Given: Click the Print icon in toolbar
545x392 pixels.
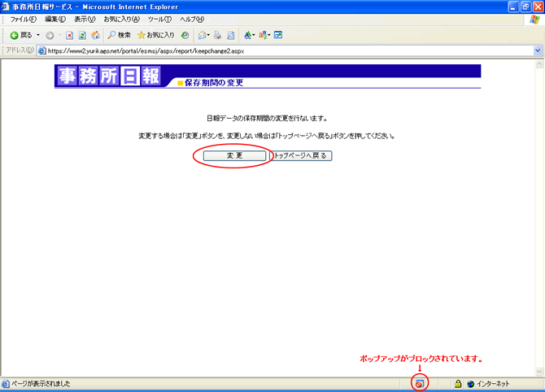Looking at the screenshot, I should coord(218,35).
